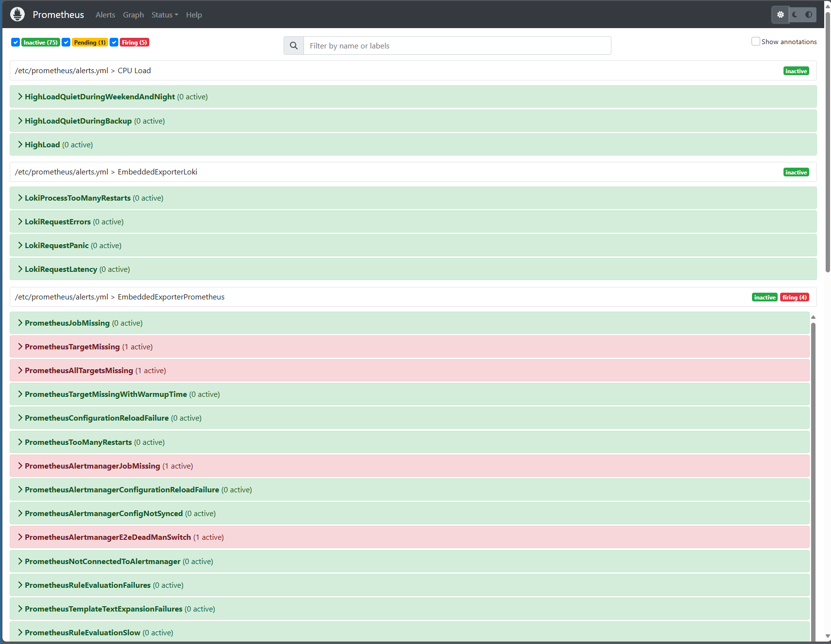Uncheck the Firing (5) filter checkbox
This screenshot has width=831, height=644.
click(114, 42)
